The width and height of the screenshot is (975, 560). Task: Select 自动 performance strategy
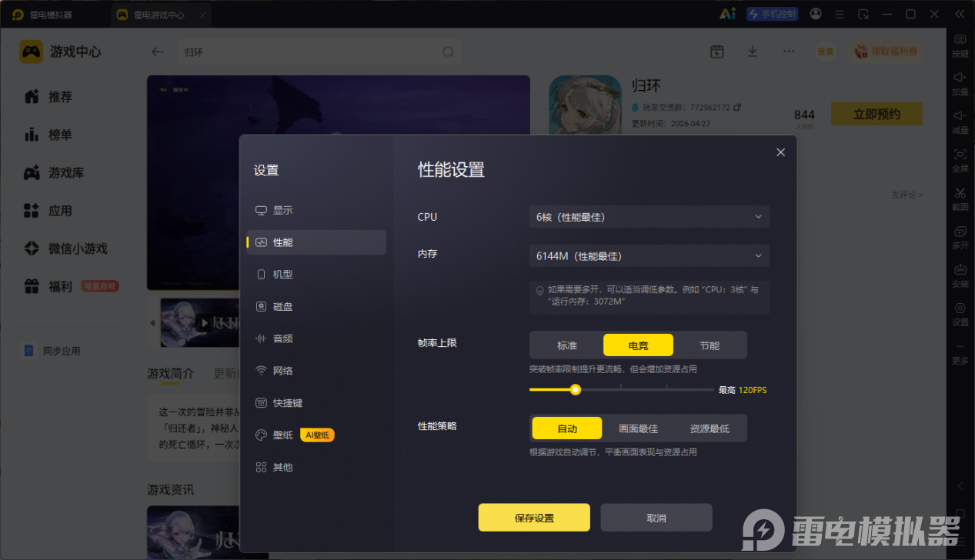pos(567,428)
